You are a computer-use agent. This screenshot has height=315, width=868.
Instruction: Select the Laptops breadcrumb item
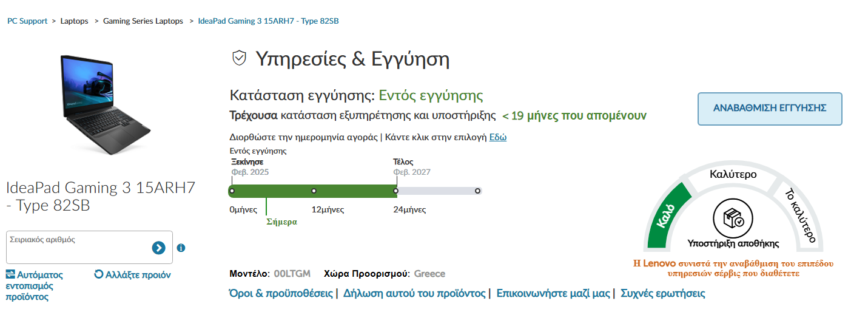tap(74, 21)
